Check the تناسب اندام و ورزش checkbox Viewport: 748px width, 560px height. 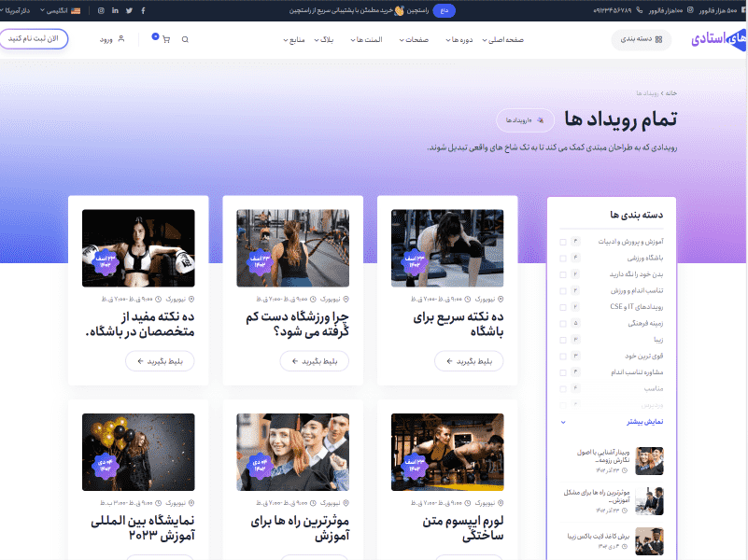tap(562, 290)
